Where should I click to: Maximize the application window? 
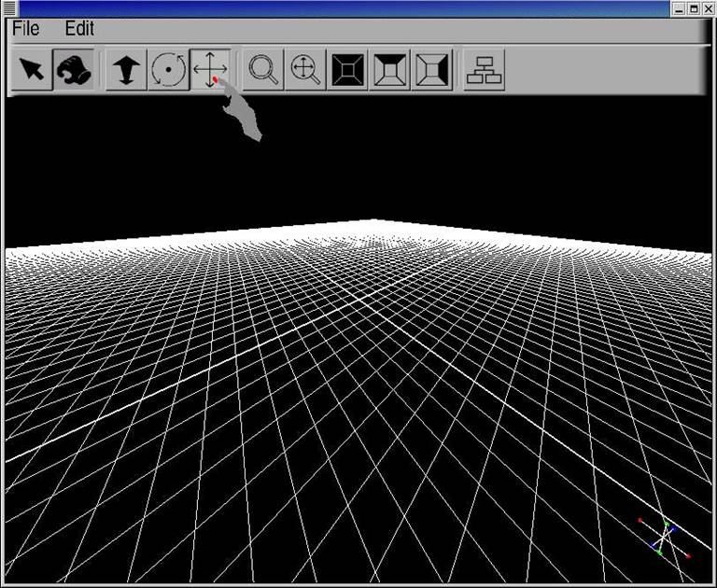pyautogui.click(x=694, y=8)
